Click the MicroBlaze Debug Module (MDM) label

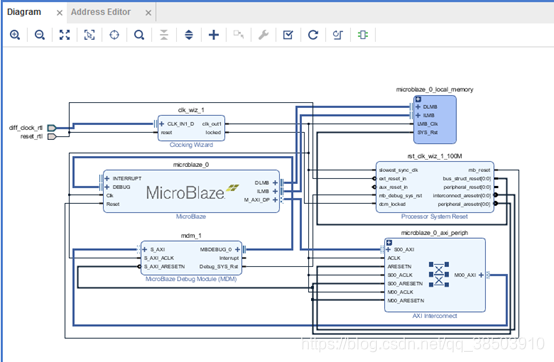point(191,279)
